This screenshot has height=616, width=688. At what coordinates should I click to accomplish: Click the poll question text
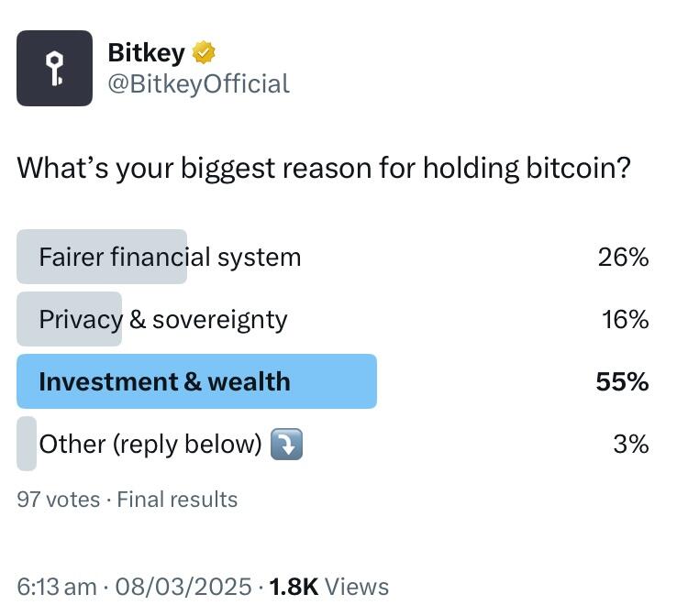coord(324,169)
